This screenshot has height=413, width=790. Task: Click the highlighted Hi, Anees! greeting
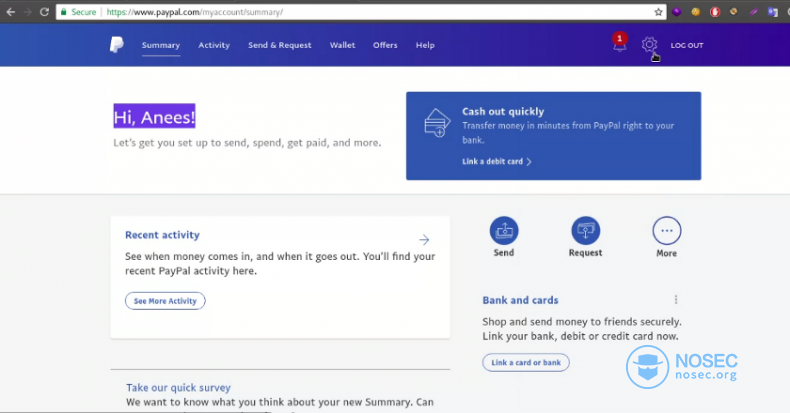coord(154,116)
